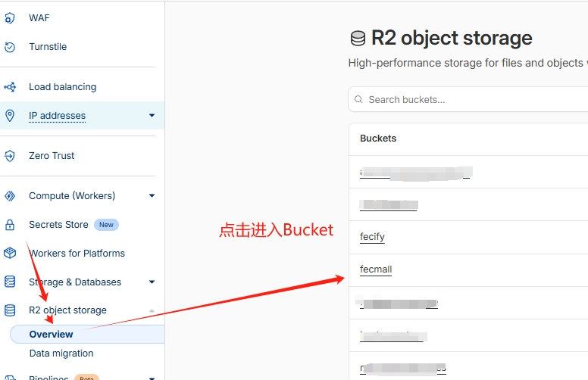Expand the Compute (Workers) submenu arrow
The height and width of the screenshot is (380, 588).
coord(152,196)
